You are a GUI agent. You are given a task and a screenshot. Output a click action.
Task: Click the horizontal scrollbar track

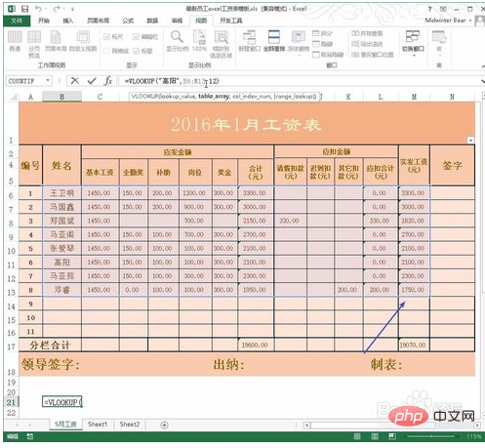coord(392,425)
